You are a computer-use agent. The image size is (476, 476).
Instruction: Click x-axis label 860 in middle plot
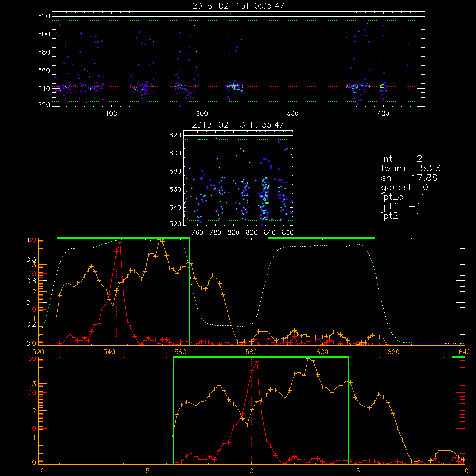tap(288, 233)
